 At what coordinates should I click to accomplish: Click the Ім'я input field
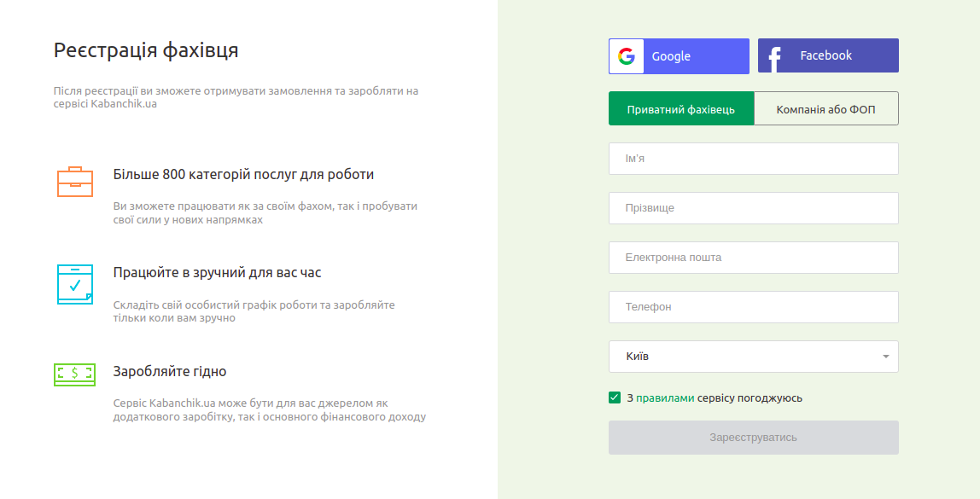point(753,159)
